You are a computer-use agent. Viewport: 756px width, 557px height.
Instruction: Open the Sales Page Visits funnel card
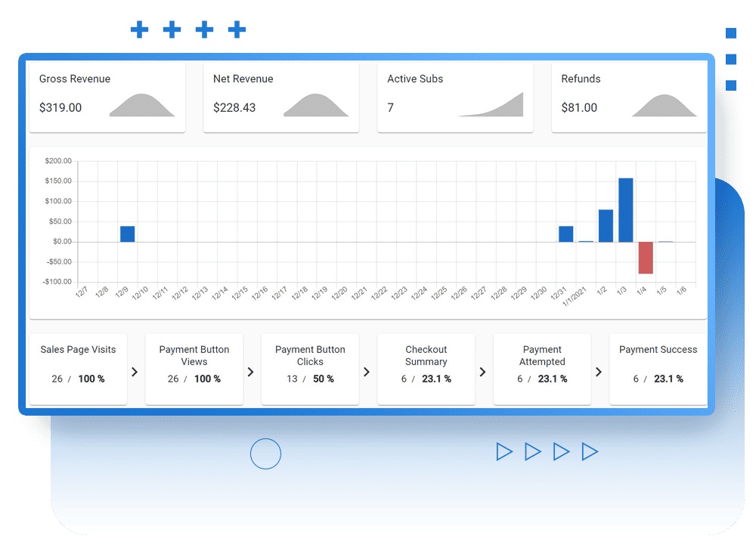pos(78,369)
